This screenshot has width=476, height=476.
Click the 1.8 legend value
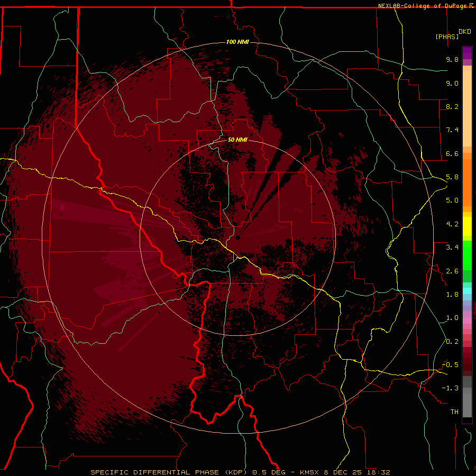coord(452,295)
